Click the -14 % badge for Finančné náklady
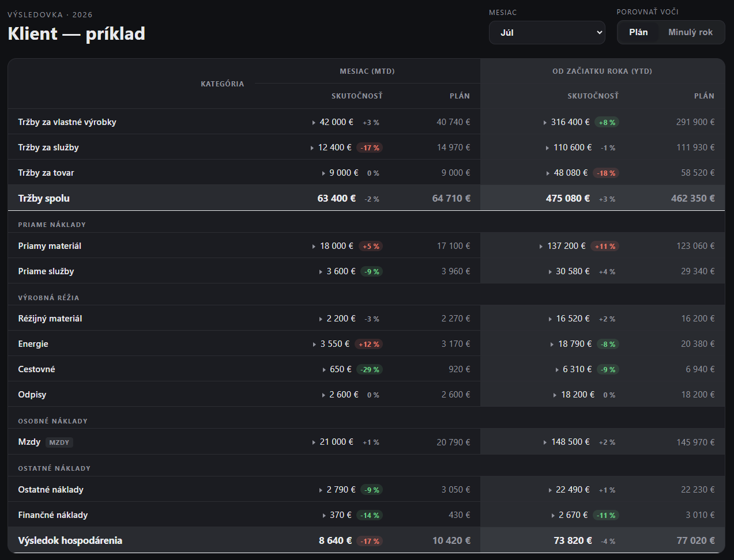The height and width of the screenshot is (560, 734). pyautogui.click(x=370, y=516)
